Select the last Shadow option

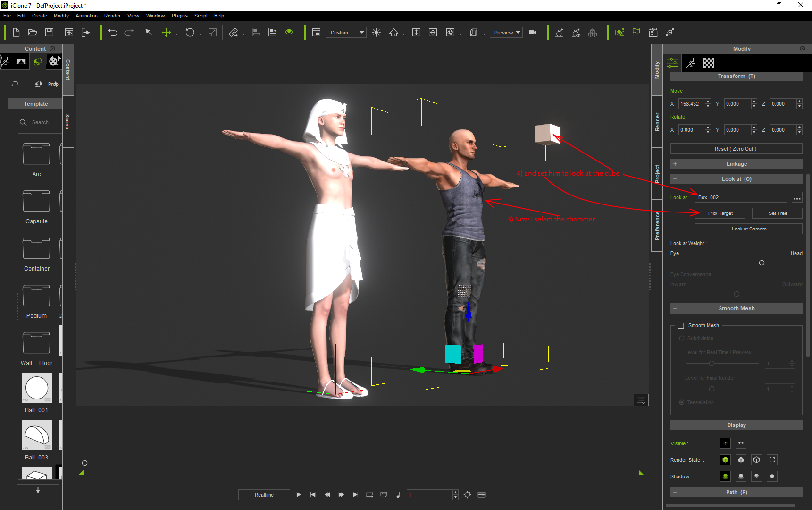coord(772,476)
